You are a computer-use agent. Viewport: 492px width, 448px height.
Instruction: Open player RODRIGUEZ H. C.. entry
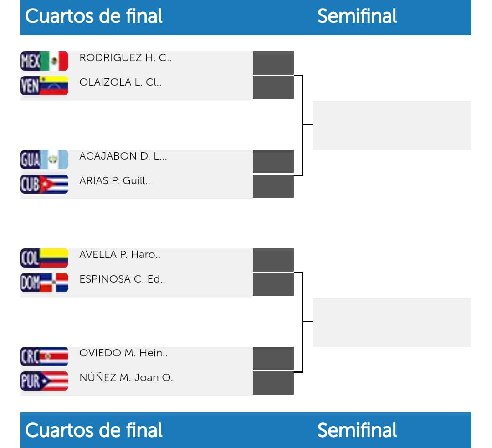click(x=125, y=58)
